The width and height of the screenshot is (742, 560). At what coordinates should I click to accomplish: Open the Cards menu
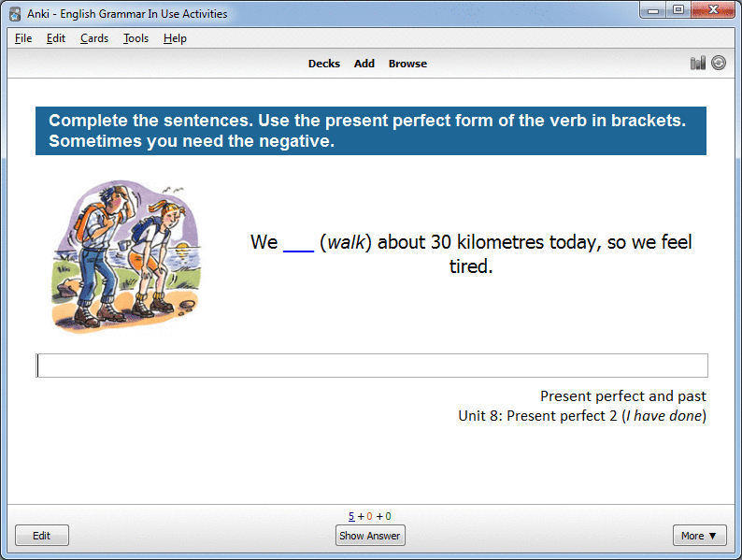(94, 38)
